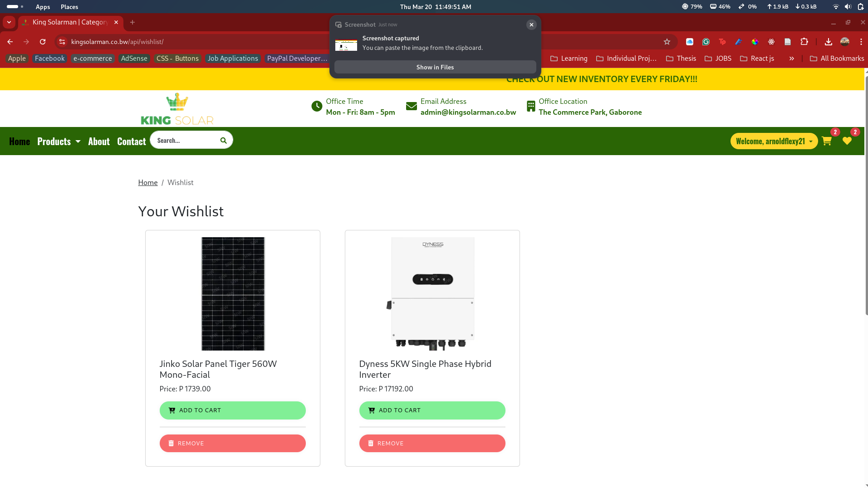This screenshot has height=488, width=868.
Task: Show the hidden bookmarks overflow chevron
Action: tap(791, 59)
